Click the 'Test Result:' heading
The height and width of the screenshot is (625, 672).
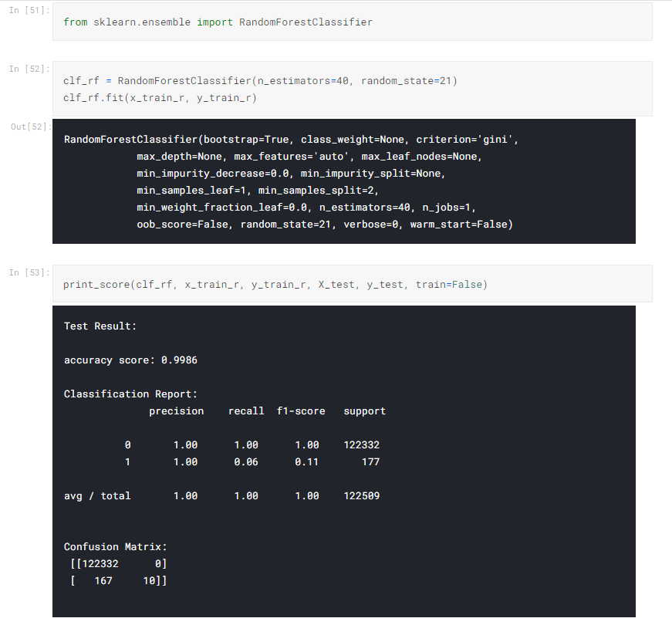click(100, 326)
